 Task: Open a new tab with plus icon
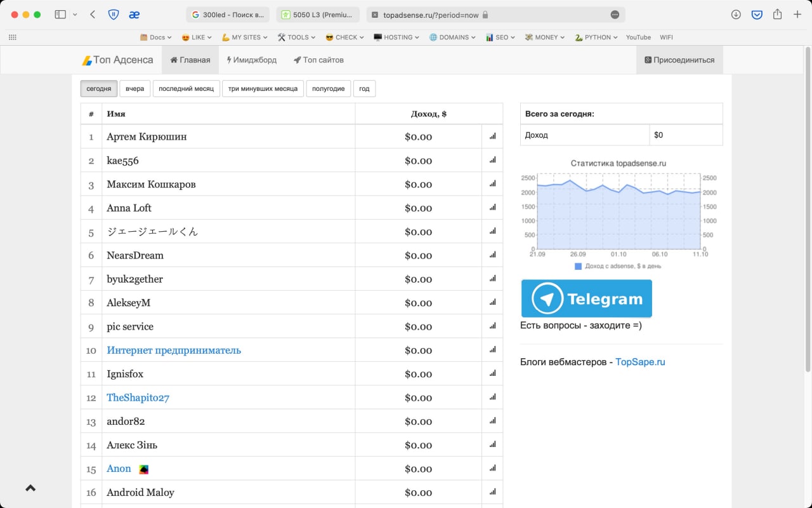[x=797, y=15]
